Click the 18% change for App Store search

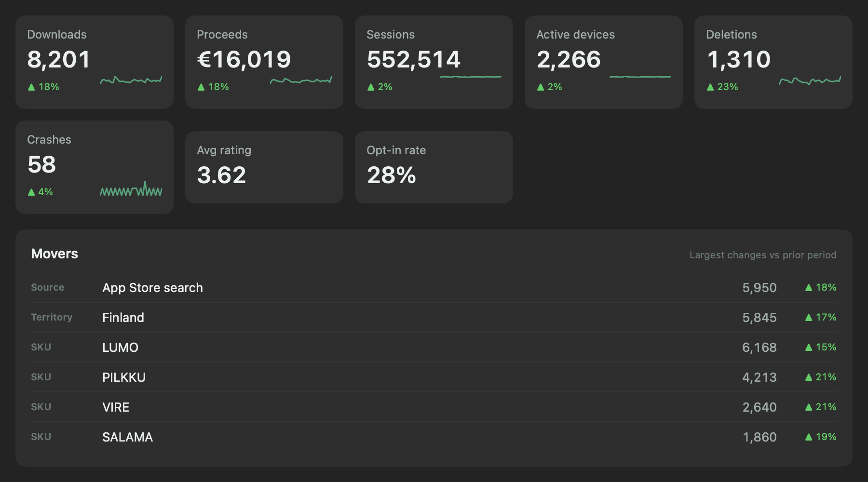[x=821, y=287]
